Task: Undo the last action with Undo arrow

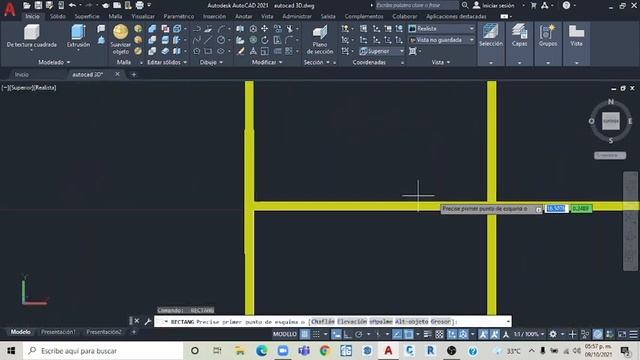Action: [72, 5]
